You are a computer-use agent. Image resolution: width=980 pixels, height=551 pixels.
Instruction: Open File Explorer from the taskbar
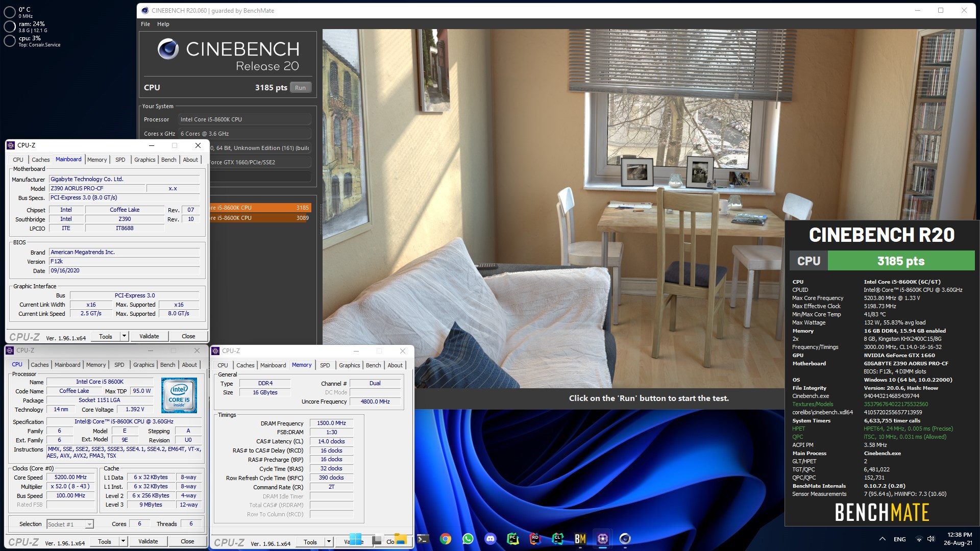coord(401,539)
